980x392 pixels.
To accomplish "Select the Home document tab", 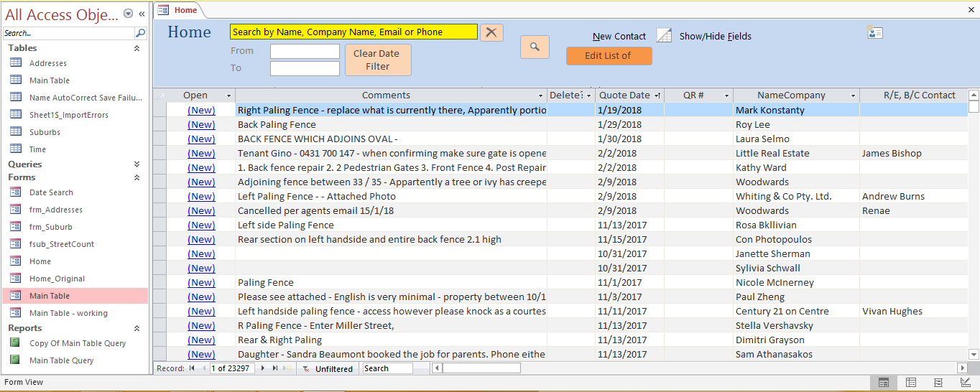I will (179, 9).
